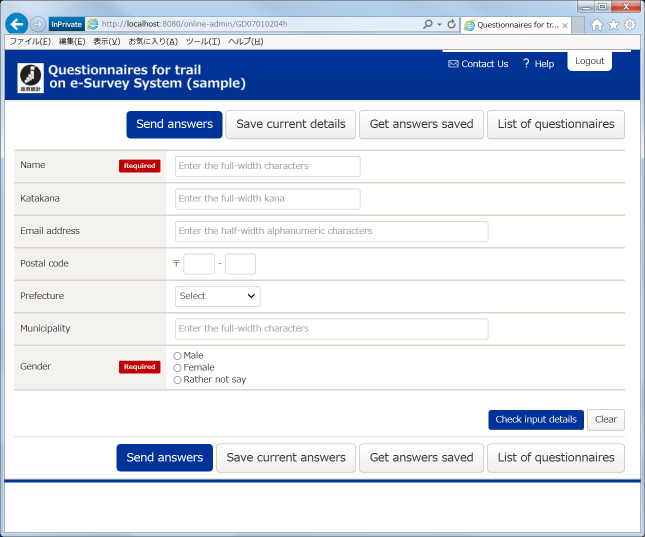Expand the Prefecture select dropdown
Screen dimensions: 645x537
coord(217,296)
